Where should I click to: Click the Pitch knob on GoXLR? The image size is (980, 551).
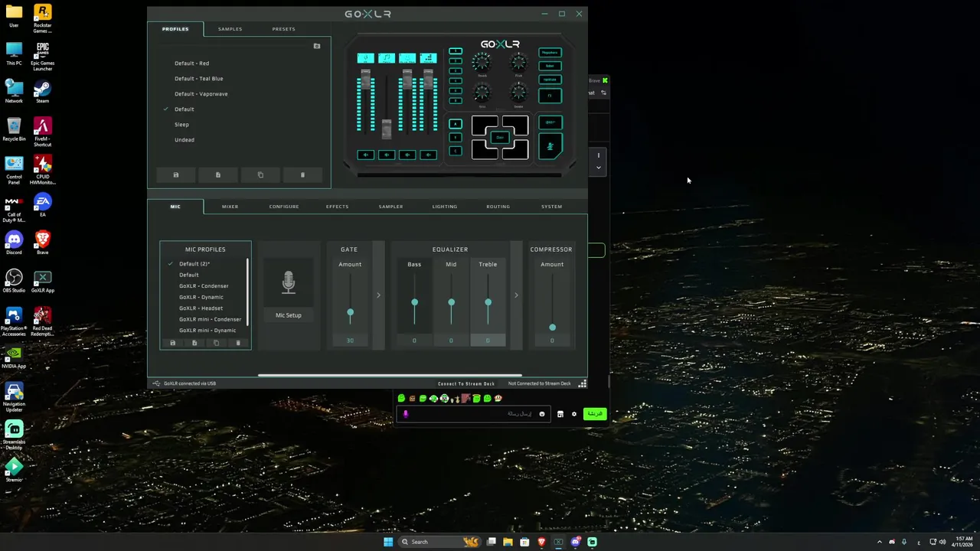click(x=518, y=63)
